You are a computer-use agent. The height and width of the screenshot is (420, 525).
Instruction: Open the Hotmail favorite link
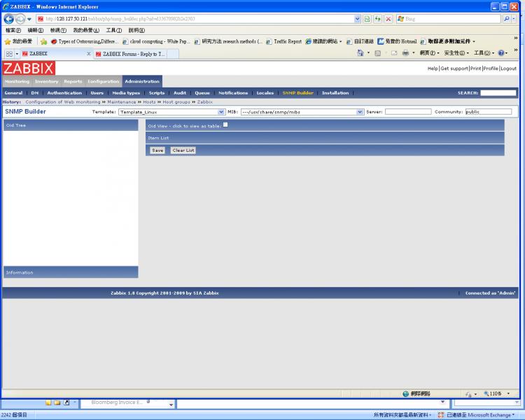(x=397, y=41)
